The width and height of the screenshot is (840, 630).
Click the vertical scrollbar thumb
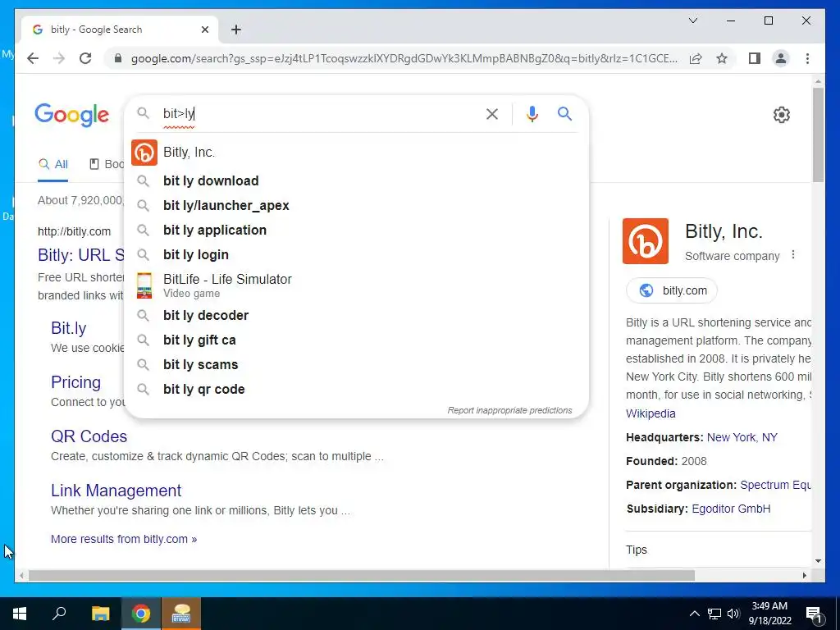coord(818,134)
